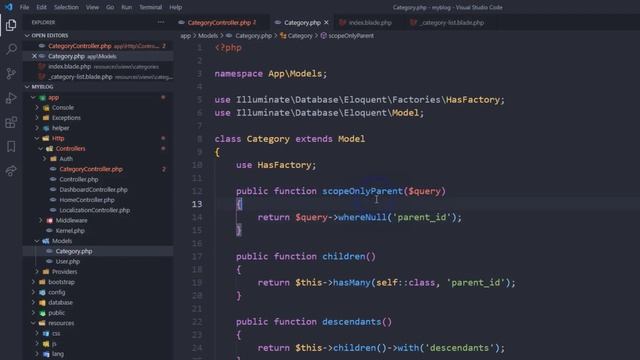Close Category.php in Open Editors list

[34, 56]
